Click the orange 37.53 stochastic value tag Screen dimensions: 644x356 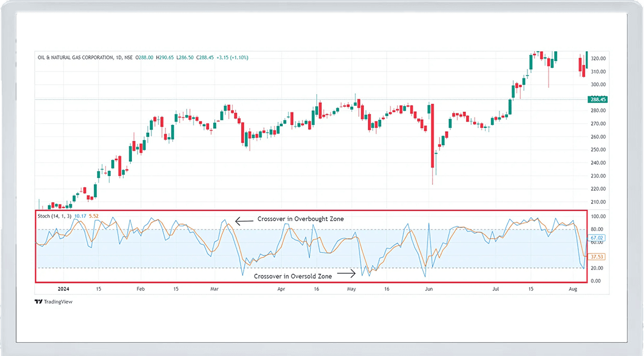point(598,257)
